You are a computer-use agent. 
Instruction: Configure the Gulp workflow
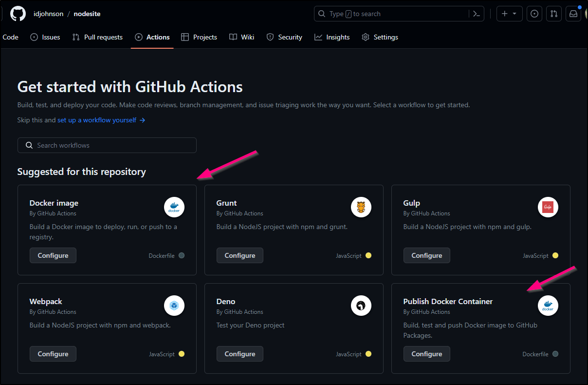coord(427,255)
